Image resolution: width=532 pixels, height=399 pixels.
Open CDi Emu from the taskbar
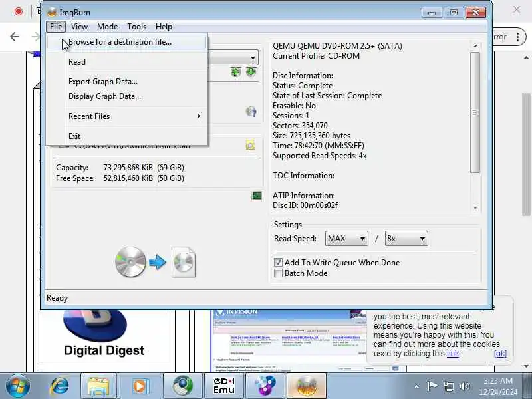[224, 386]
